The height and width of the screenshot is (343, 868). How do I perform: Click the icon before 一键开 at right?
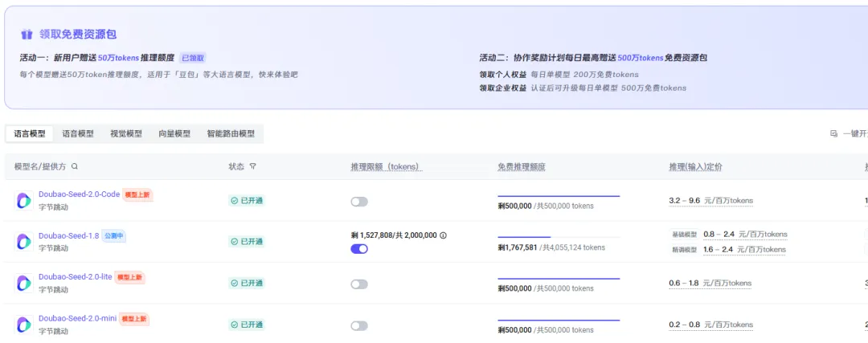pos(833,134)
